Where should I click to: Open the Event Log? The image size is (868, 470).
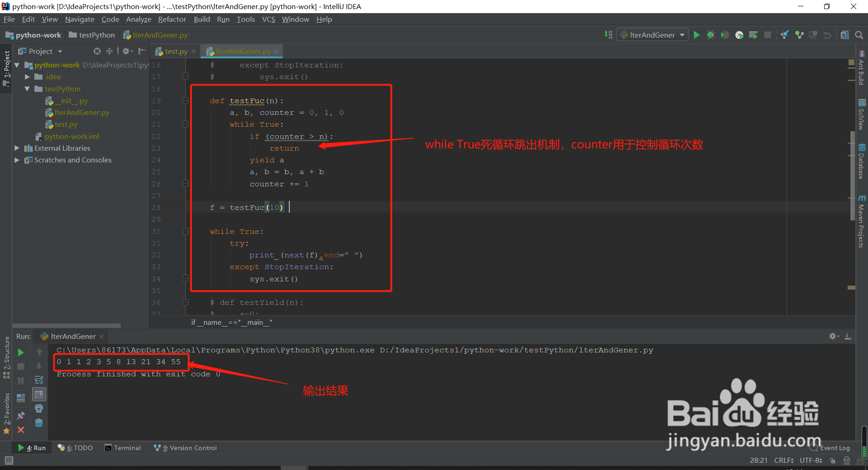point(830,448)
